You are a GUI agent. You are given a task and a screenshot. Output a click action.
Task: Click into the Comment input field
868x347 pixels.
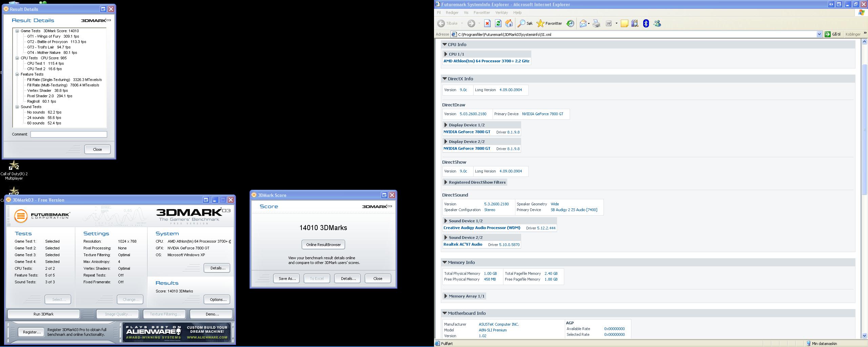point(69,135)
